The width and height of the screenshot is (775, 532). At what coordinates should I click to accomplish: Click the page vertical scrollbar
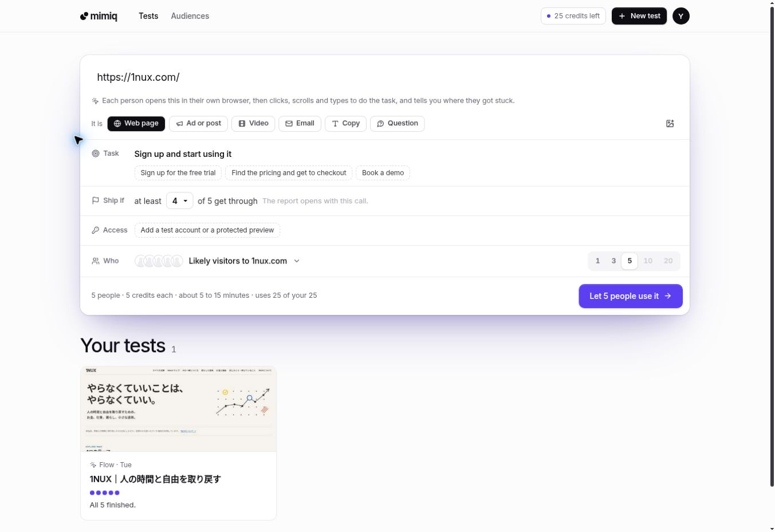click(772, 246)
